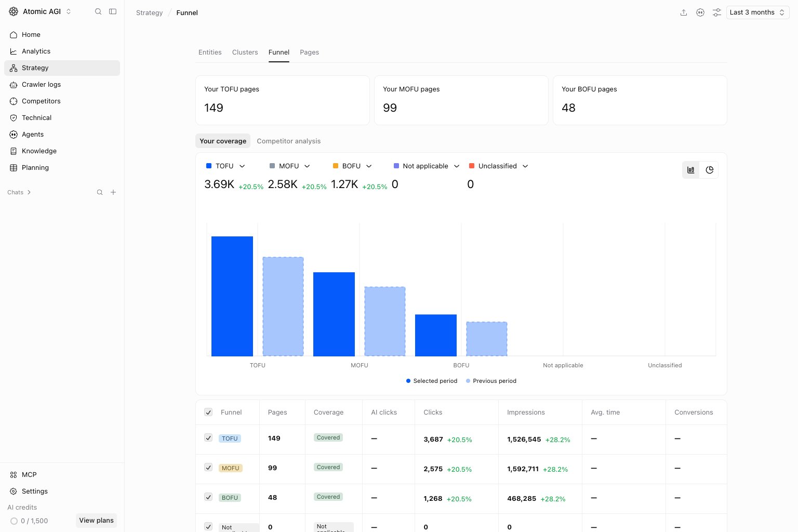Click the dark blue TOFU selected-period bar
The image size is (798, 532).
(232, 296)
